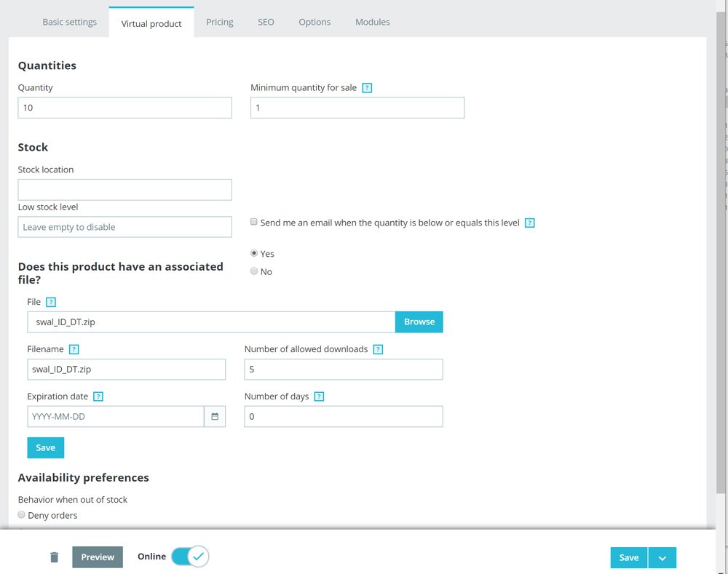Choose Deny orders when out of stock
Viewport: 728px width, 574px height.
click(21, 514)
